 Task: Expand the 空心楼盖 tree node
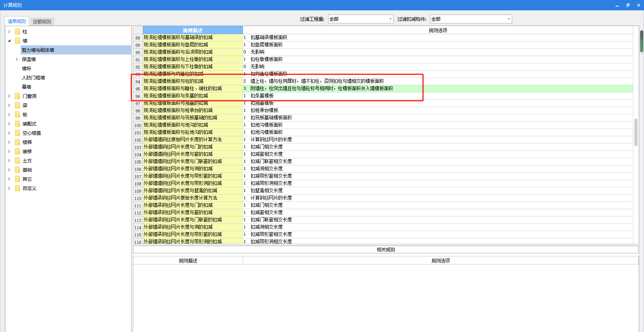click(9, 133)
